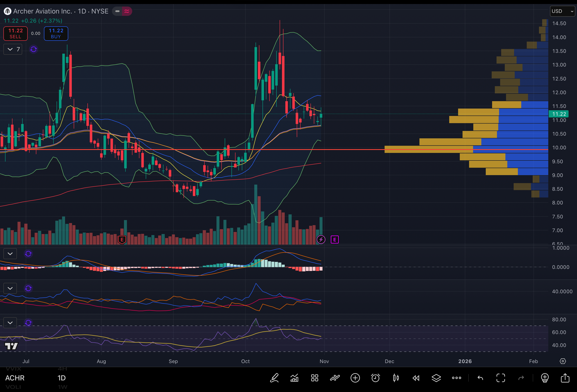The height and width of the screenshot is (392, 577).
Task: Open the indicators chart icon
Action: (x=294, y=378)
